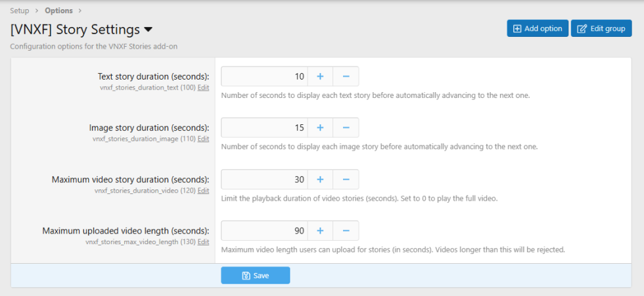Increase image story duration with plus button
This screenshot has height=296, width=644.
320,128
